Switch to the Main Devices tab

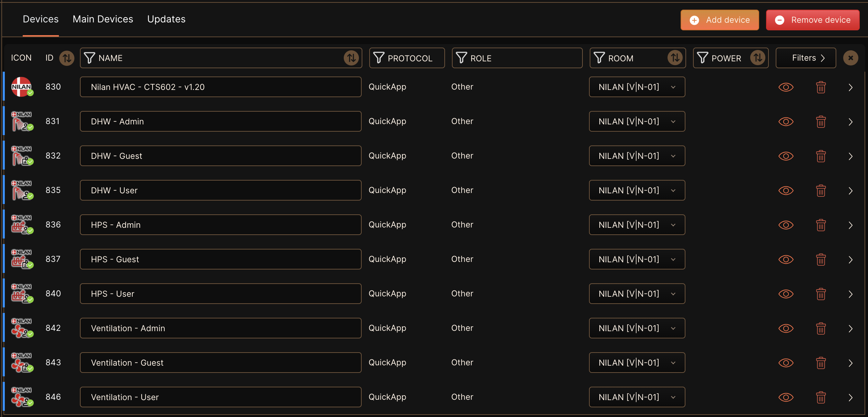(x=103, y=19)
